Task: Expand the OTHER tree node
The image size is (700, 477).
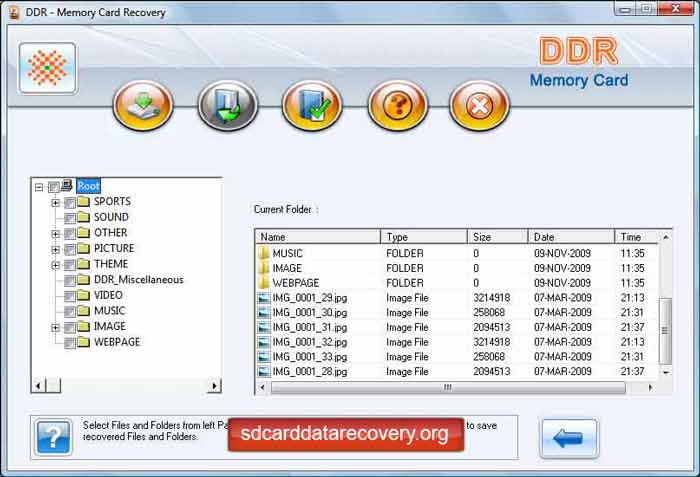Action: [55, 234]
